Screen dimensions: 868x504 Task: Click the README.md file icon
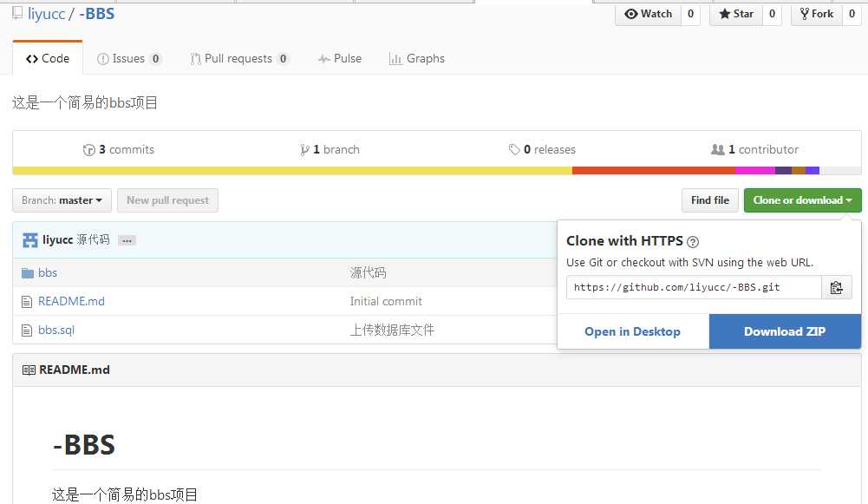coord(27,302)
